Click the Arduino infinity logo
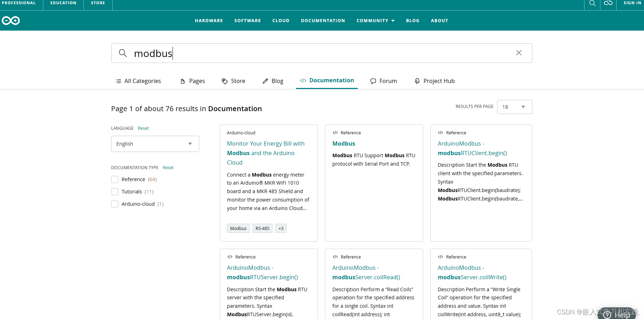This screenshot has height=319, width=644. [11, 21]
